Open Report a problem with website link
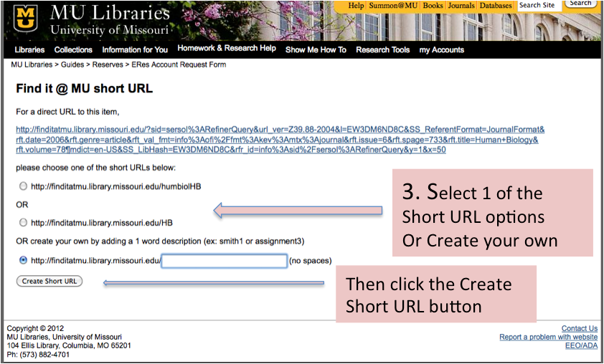 click(548, 337)
